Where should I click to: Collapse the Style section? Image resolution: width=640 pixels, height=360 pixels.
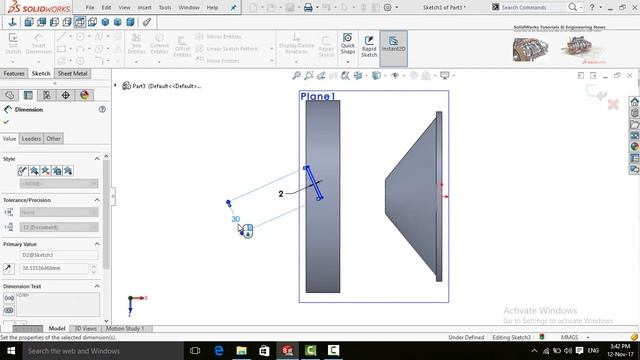(97, 159)
